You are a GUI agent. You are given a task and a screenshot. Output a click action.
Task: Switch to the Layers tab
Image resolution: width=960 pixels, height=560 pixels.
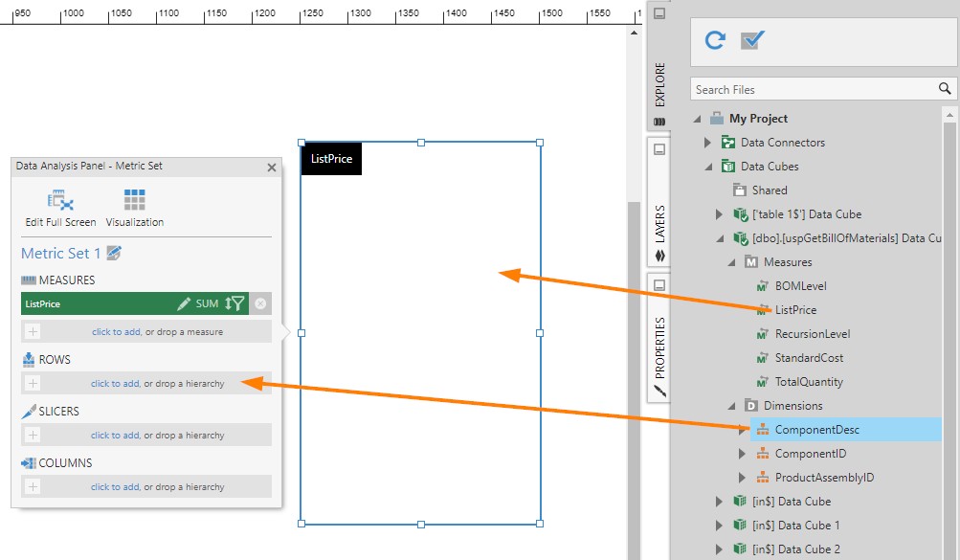659,221
